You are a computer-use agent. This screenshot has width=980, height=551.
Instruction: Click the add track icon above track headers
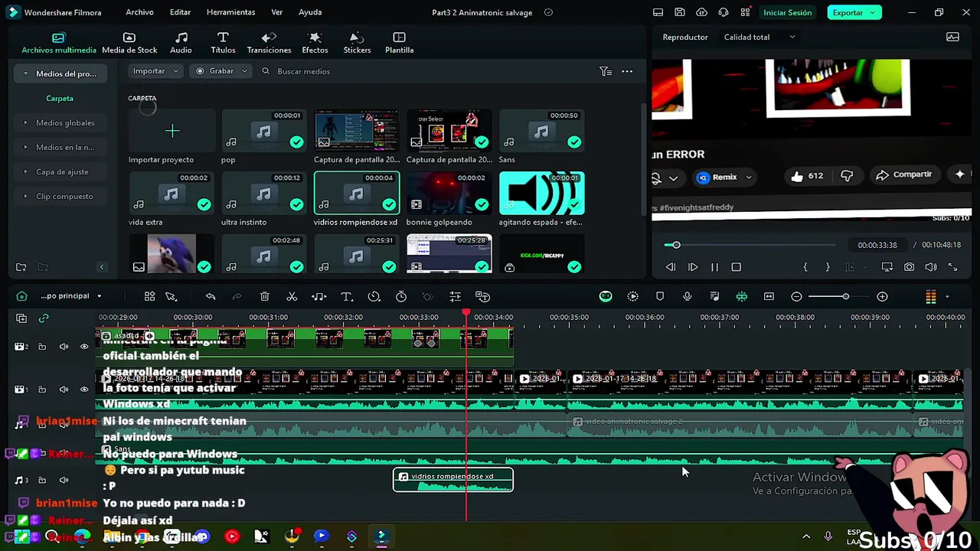[x=21, y=318]
